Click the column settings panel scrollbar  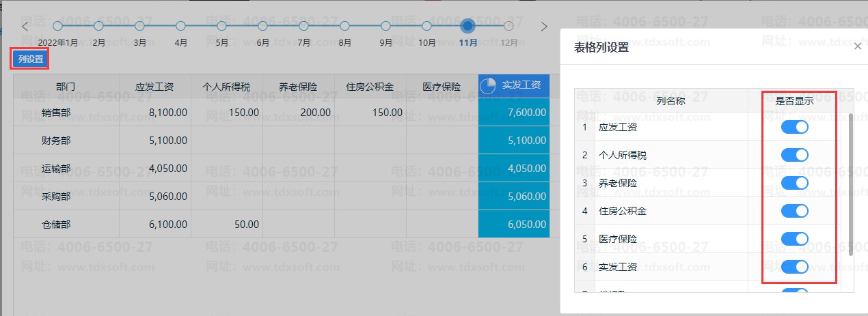[850, 184]
